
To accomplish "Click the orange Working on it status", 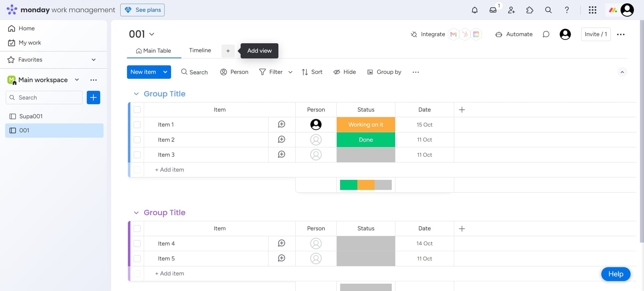I will 366,125.
